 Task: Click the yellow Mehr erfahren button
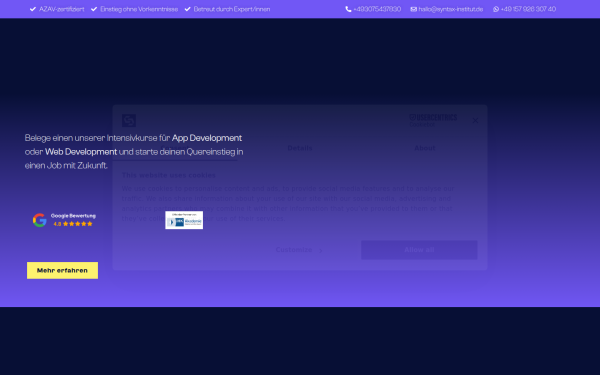[62, 271]
